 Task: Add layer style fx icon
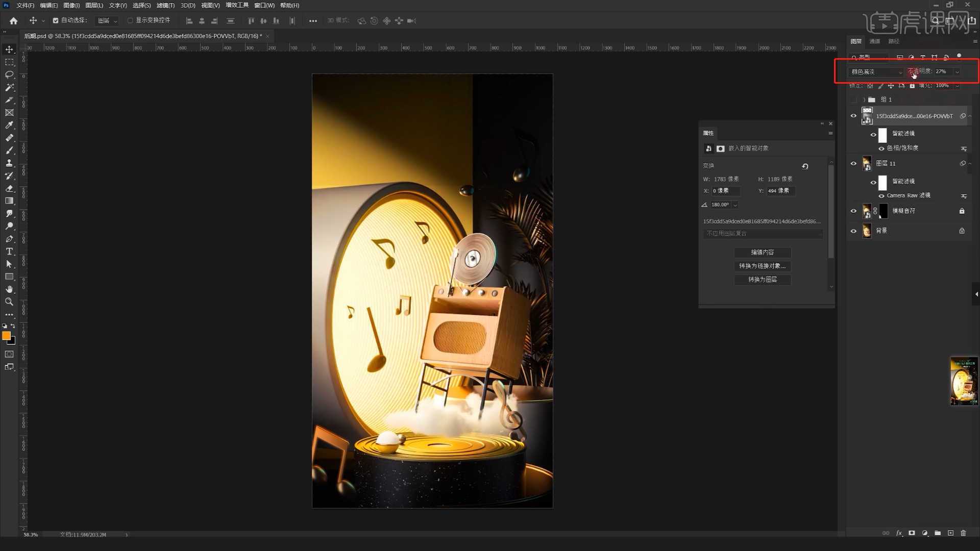(x=899, y=533)
